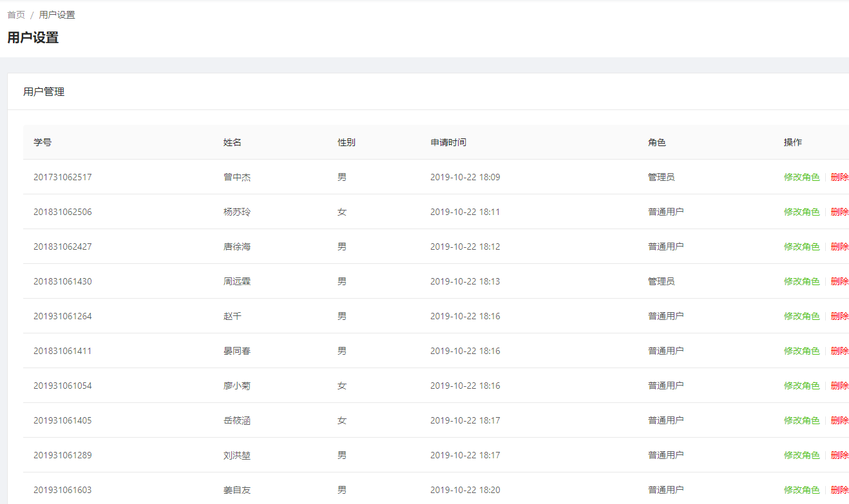Click 删除 in the 晏同春 row
The width and height of the screenshot is (849, 504).
click(839, 351)
